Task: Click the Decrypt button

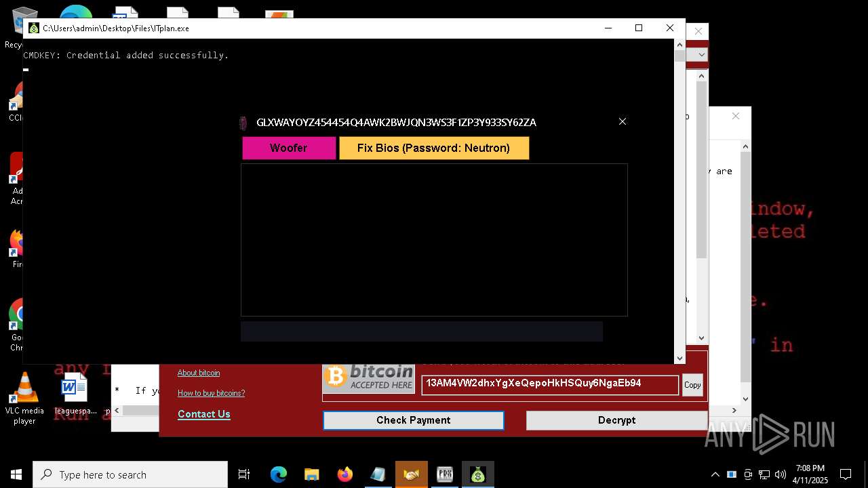Action: [x=616, y=420]
